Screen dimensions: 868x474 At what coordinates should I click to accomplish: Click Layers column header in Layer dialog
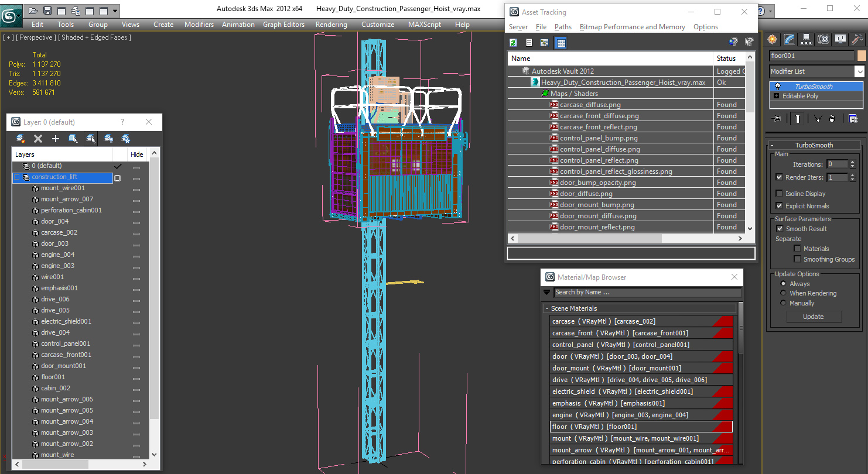pyautogui.click(x=62, y=154)
